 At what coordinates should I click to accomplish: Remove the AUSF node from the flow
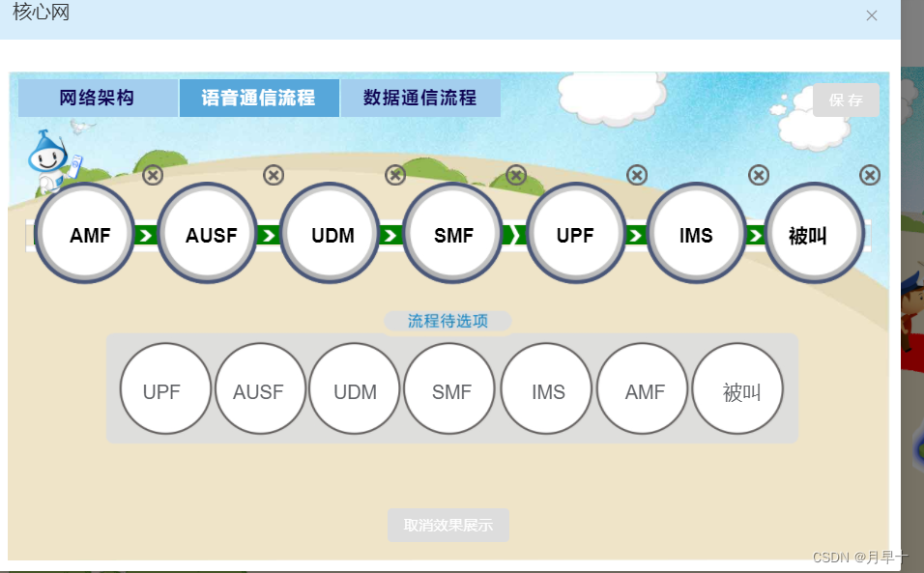coord(274,176)
